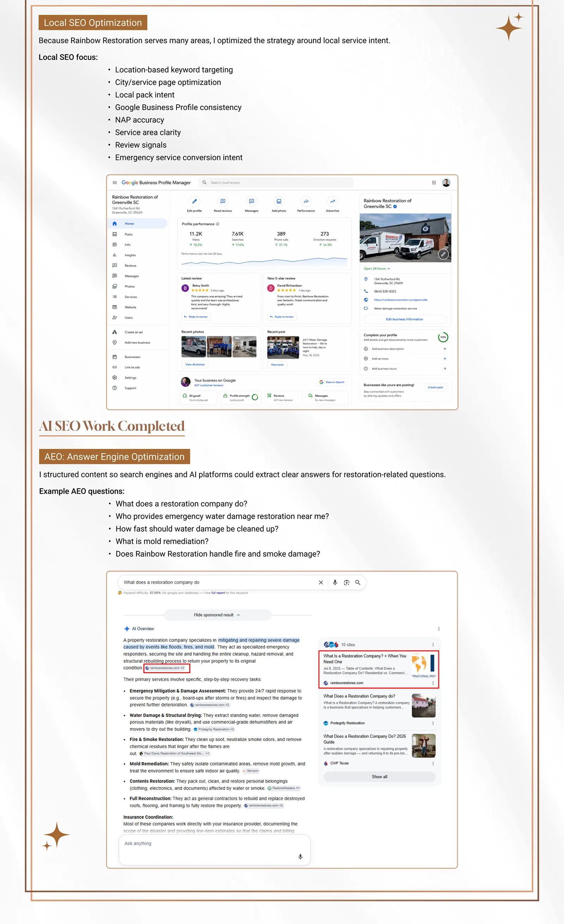This screenshot has height=924, width=564.
Task: Click the Create post button
Action: (435, 387)
